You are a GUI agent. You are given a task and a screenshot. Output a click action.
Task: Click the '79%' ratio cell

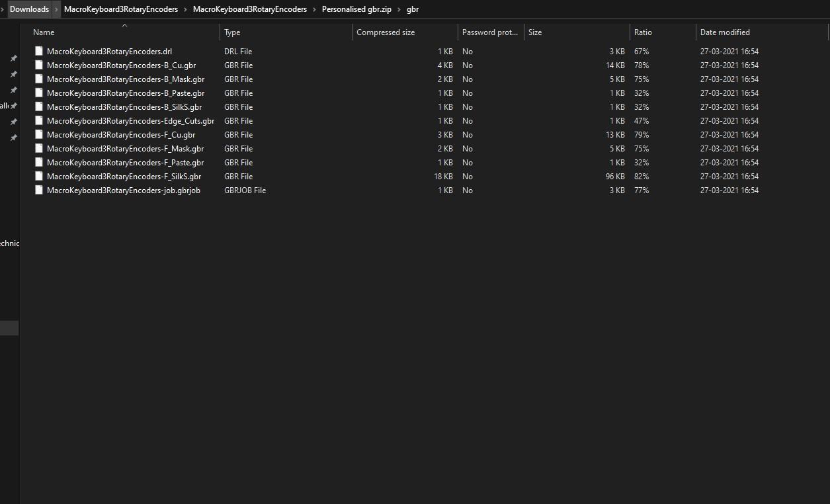click(x=642, y=134)
